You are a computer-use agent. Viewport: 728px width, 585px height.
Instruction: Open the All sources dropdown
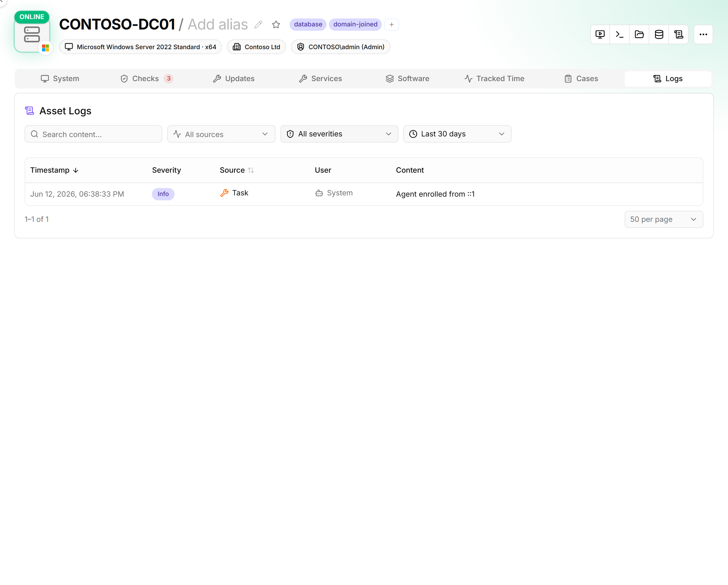[x=221, y=134]
